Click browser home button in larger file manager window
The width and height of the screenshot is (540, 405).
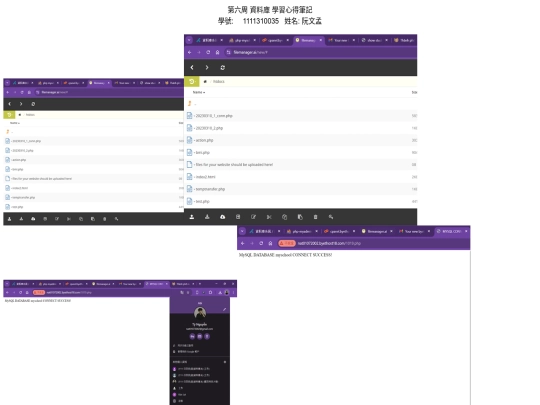pos(217,52)
